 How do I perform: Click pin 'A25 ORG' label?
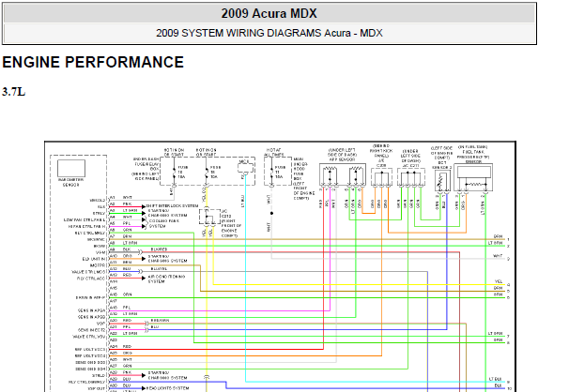pos(121,353)
